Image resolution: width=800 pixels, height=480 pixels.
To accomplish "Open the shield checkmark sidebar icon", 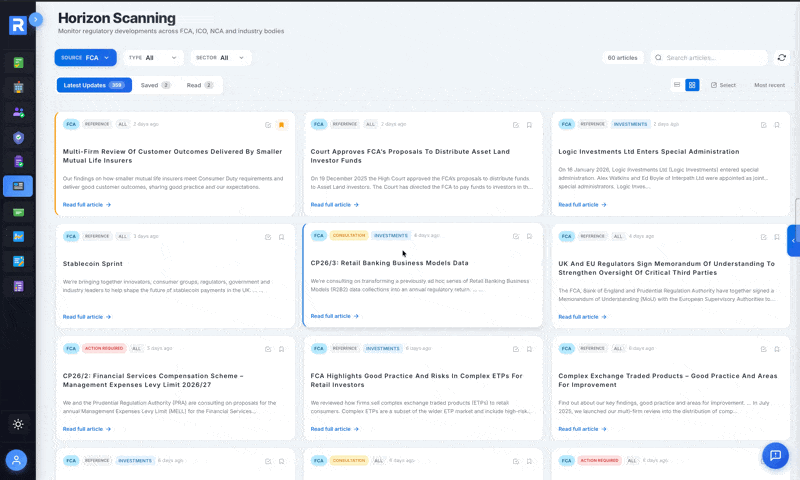I will coord(18,137).
